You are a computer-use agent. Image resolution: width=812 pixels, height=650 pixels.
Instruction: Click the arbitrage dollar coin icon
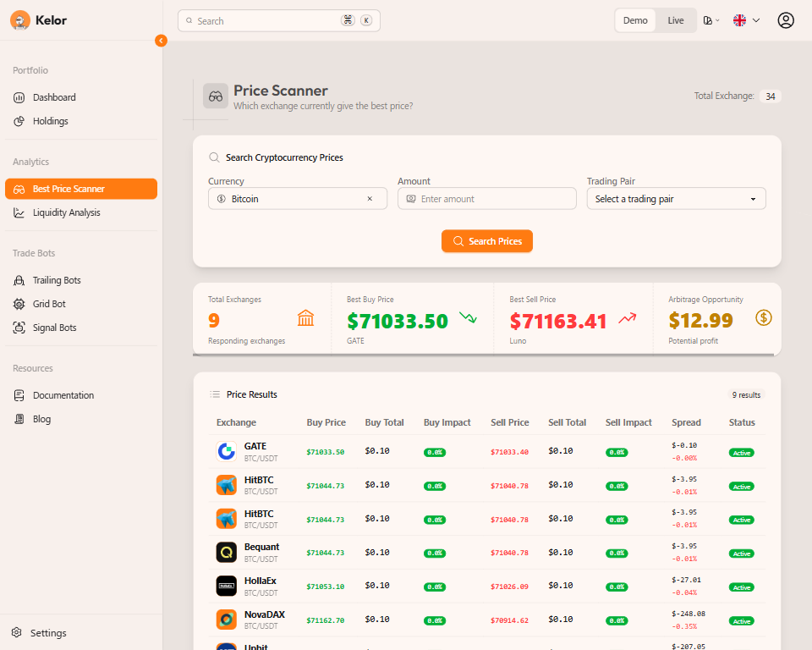[764, 318]
